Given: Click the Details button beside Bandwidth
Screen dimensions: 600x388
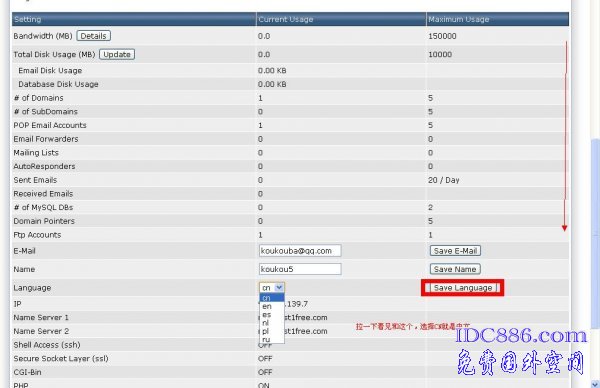Looking at the screenshot, I should click(93, 36).
